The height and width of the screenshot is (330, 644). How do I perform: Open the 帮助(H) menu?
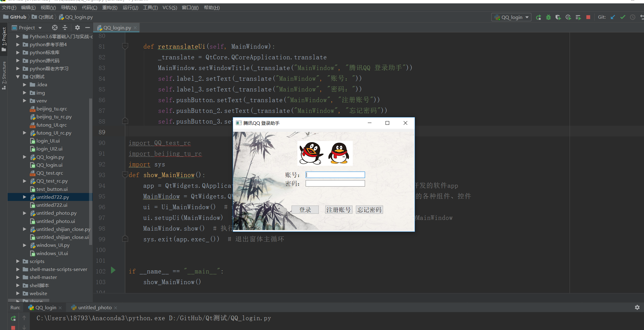coord(212,7)
